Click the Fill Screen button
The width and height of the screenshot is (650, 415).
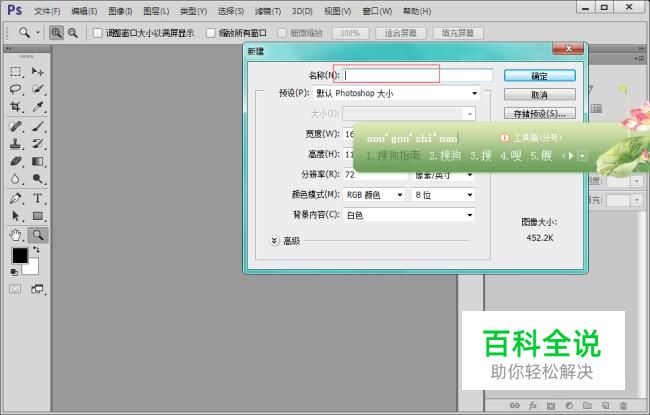pos(458,33)
